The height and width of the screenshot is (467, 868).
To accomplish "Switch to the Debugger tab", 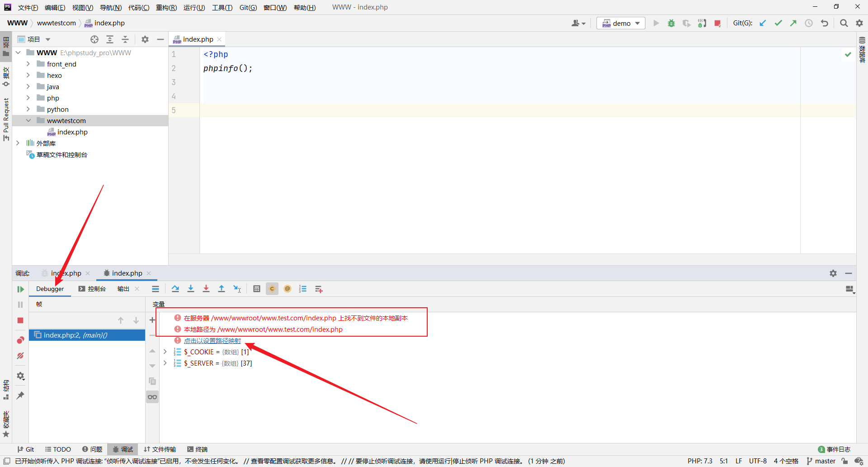I will click(x=50, y=289).
